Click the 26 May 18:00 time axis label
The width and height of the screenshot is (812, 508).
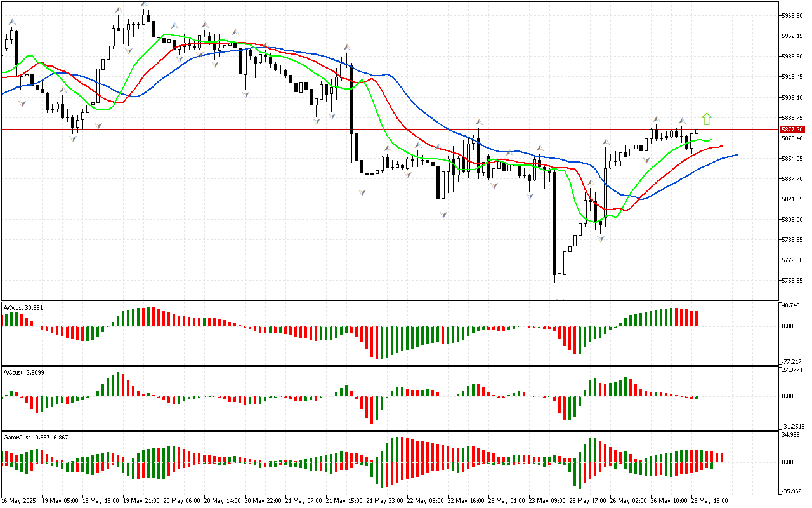coord(710,500)
